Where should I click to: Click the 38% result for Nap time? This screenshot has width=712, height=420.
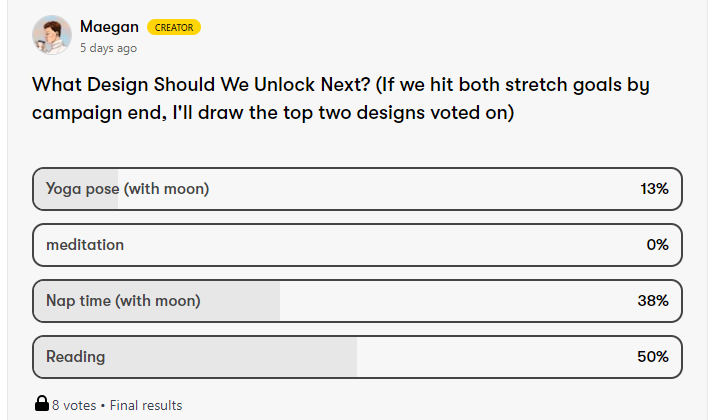click(653, 301)
